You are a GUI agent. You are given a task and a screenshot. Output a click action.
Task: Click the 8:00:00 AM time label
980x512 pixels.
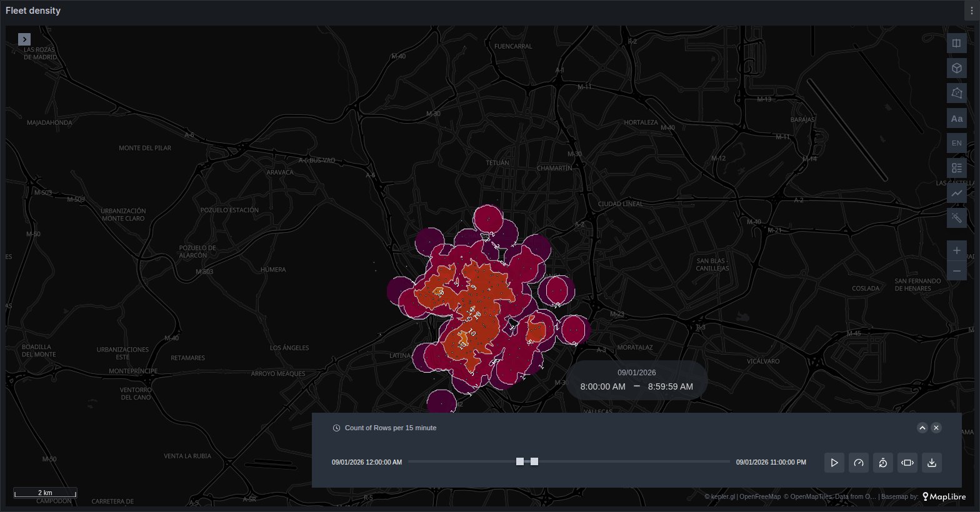click(x=602, y=386)
